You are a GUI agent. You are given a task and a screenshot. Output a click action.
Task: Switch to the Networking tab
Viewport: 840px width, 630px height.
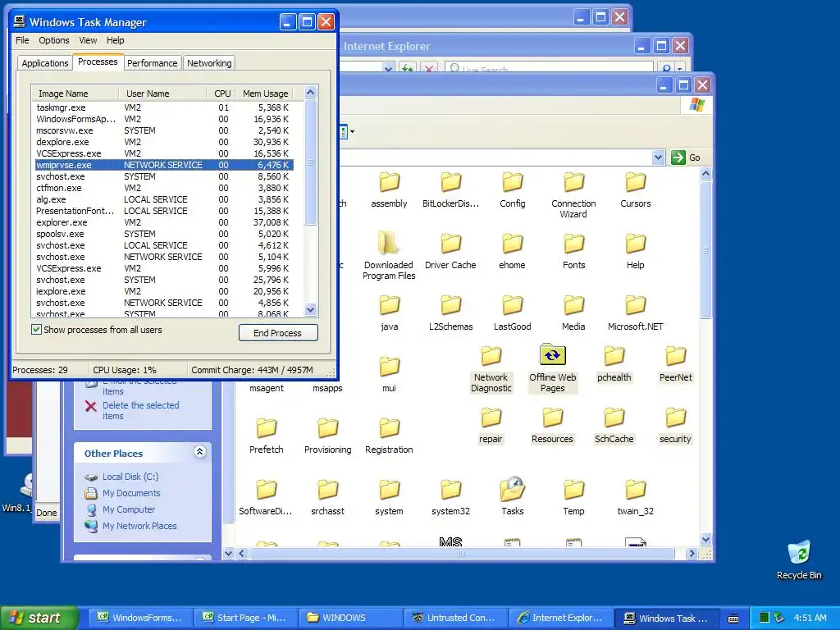click(209, 63)
